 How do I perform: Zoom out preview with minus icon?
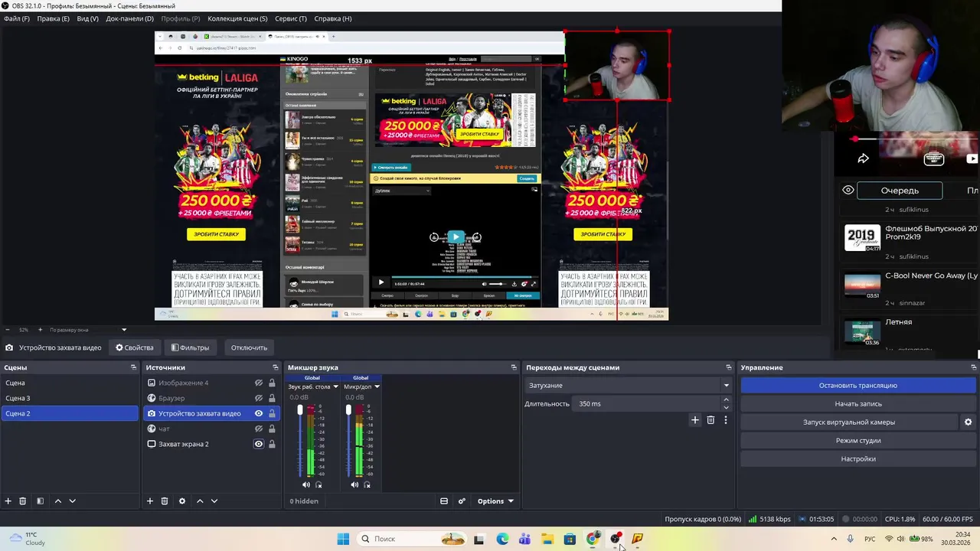tap(8, 330)
